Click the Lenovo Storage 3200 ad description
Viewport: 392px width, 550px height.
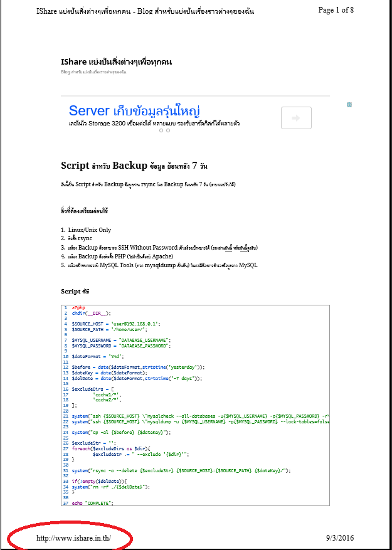[x=154, y=124]
